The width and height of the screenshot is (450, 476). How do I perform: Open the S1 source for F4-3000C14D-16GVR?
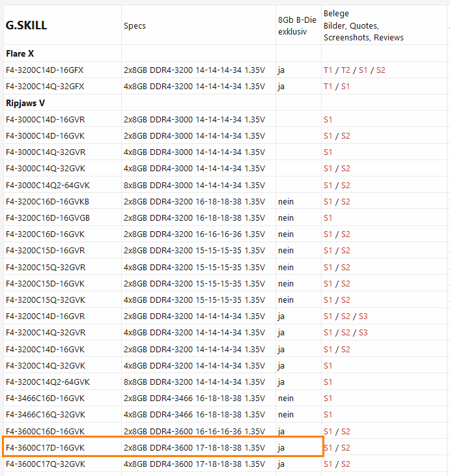point(328,120)
